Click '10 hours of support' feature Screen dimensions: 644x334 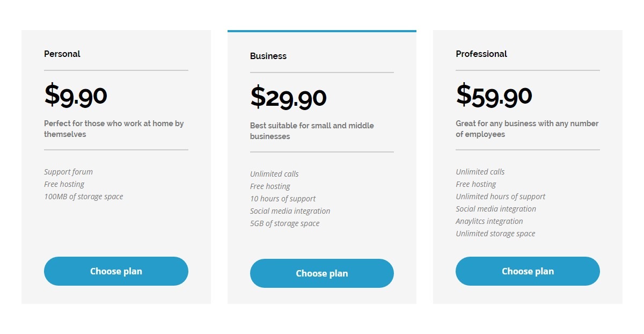click(283, 199)
